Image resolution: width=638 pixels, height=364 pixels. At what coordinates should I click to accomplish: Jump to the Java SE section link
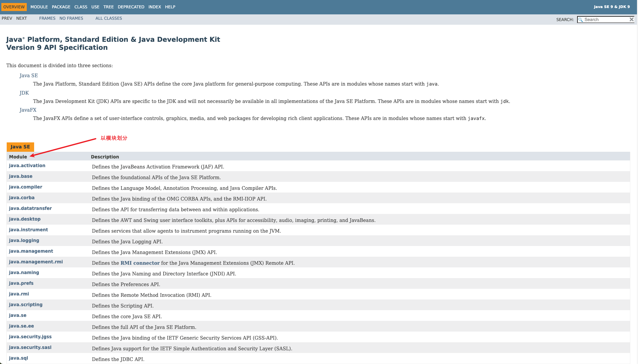[29, 76]
